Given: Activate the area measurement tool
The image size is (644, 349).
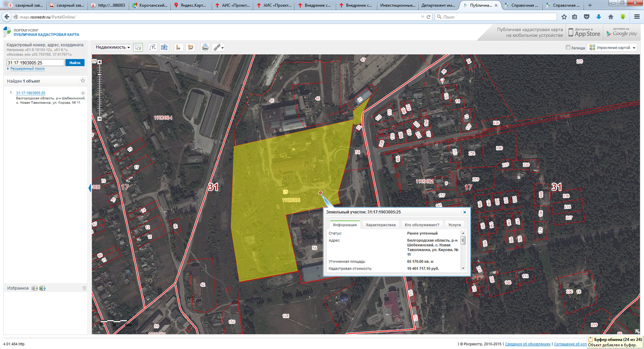Looking at the screenshot, I should [x=165, y=47].
